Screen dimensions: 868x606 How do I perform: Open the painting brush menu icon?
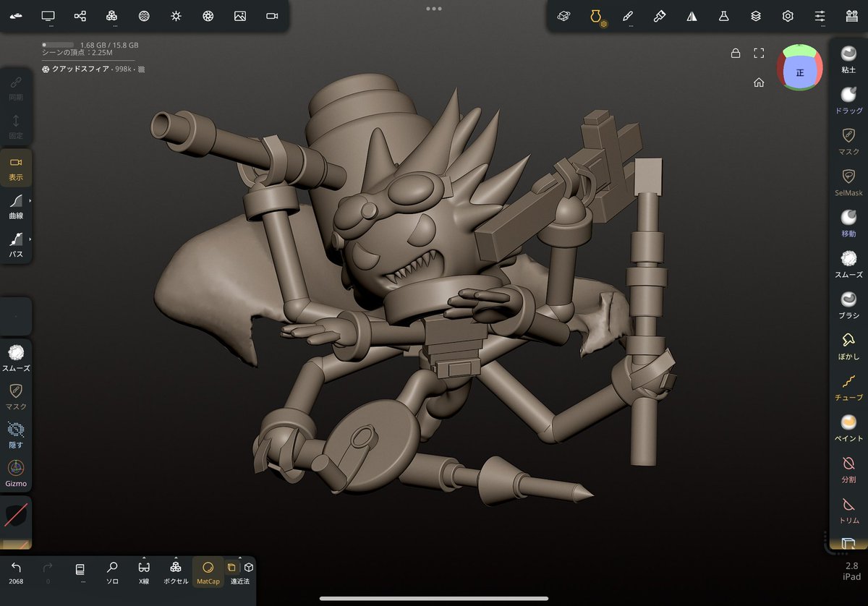(660, 16)
